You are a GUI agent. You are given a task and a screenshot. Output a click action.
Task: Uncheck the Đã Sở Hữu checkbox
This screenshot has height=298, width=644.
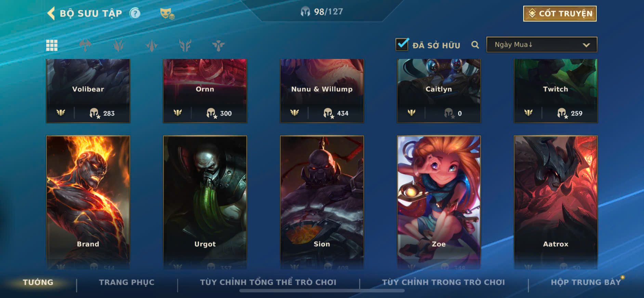click(402, 45)
